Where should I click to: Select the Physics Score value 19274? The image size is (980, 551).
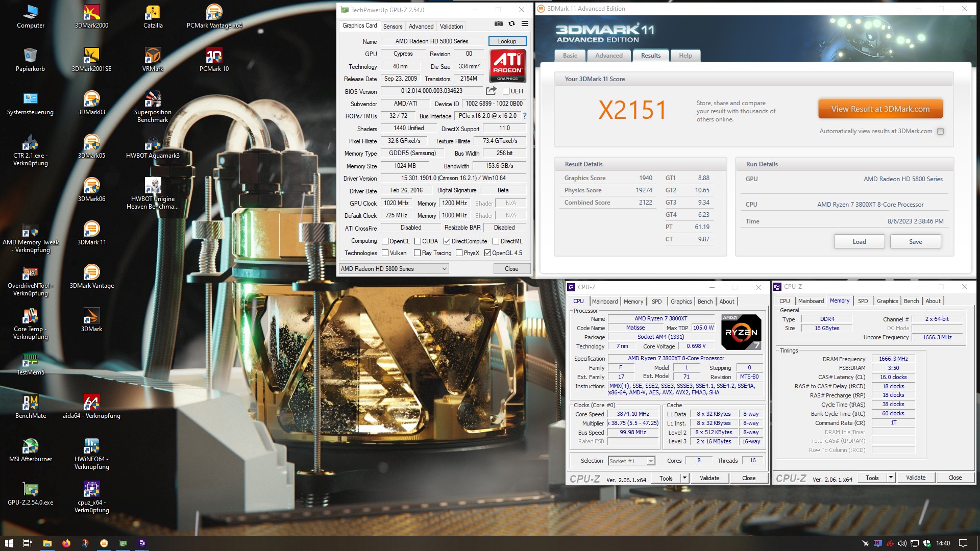[644, 190]
